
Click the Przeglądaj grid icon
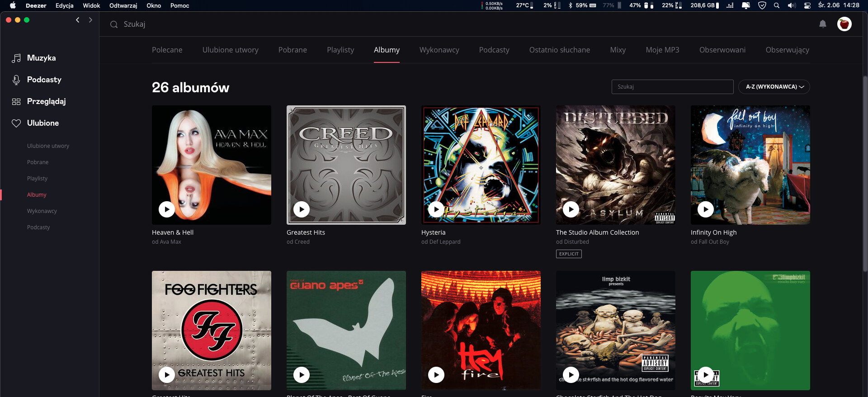point(16,101)
